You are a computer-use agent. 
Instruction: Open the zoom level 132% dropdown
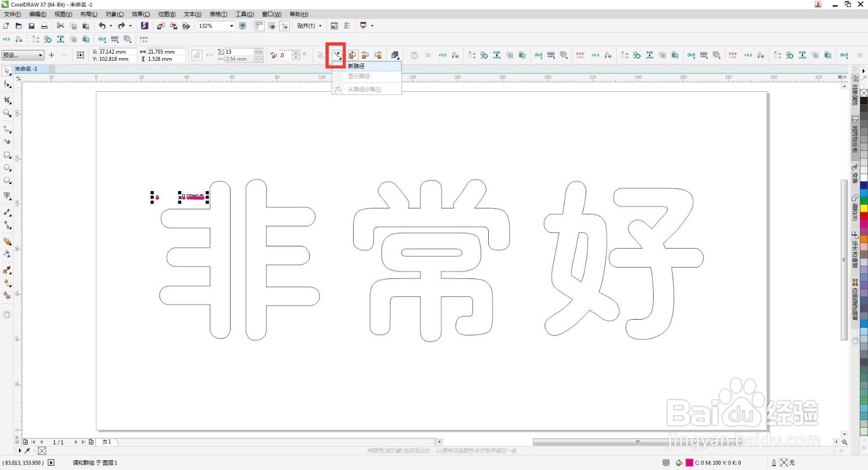[x=232, y=26]
